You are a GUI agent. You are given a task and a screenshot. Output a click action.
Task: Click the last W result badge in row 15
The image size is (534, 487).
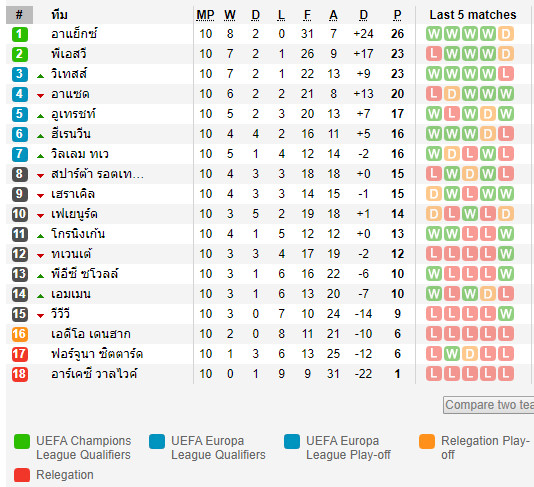[x=506, y=314]
